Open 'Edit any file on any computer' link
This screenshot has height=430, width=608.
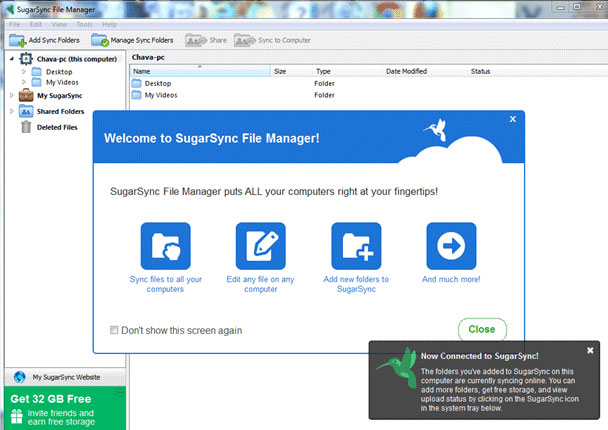pyautogui.click(x=261, y=284)
